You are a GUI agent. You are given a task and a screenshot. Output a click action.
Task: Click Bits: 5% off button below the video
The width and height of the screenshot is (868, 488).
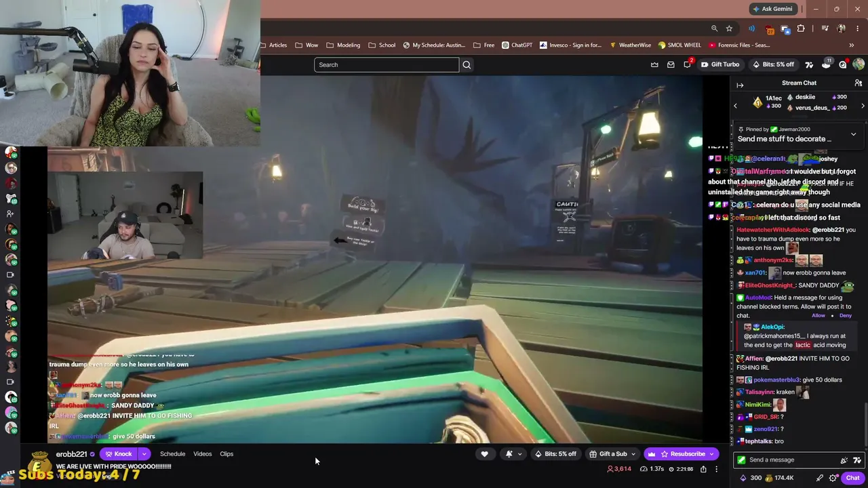pyautogui.click(x=555, y=453)
